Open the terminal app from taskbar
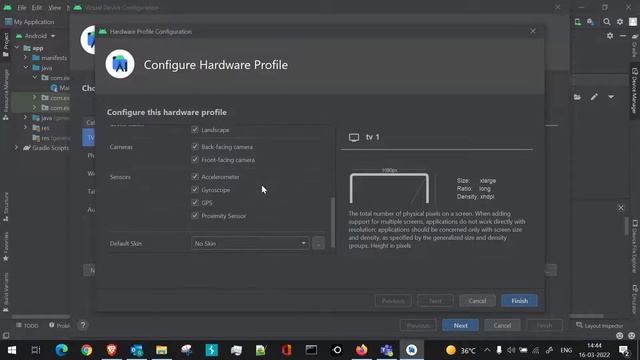640x360 pixels. [x=311, y=350]
